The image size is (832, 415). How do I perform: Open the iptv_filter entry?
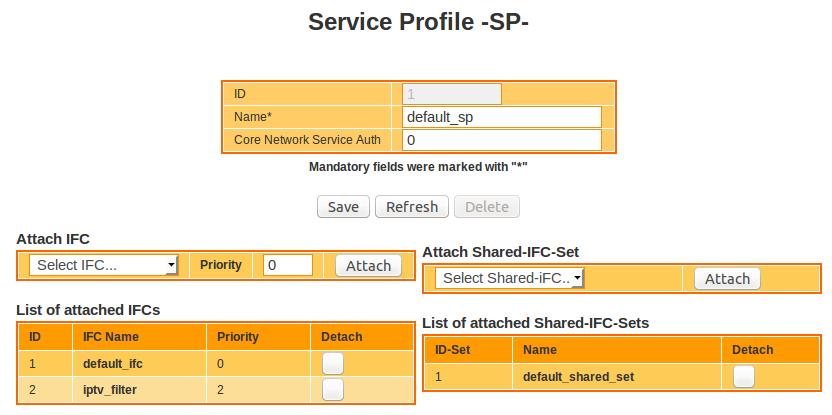(x=110, y=390)
